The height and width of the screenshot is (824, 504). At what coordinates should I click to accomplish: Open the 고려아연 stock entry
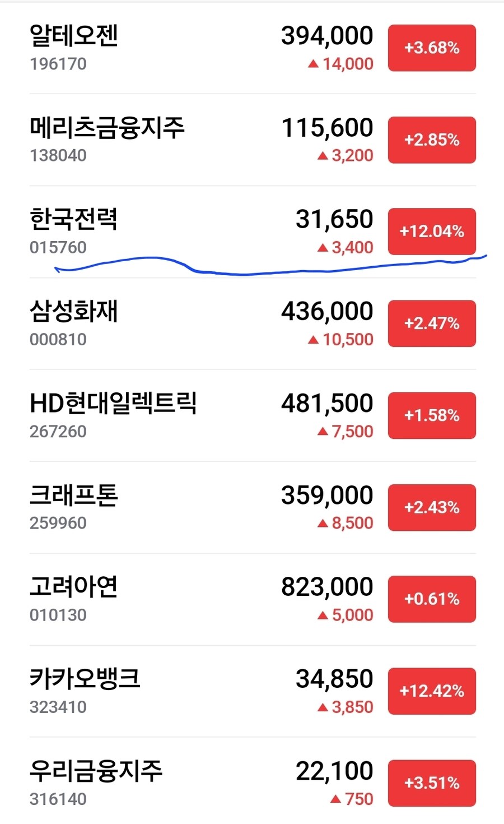click(x=74, y=587)
